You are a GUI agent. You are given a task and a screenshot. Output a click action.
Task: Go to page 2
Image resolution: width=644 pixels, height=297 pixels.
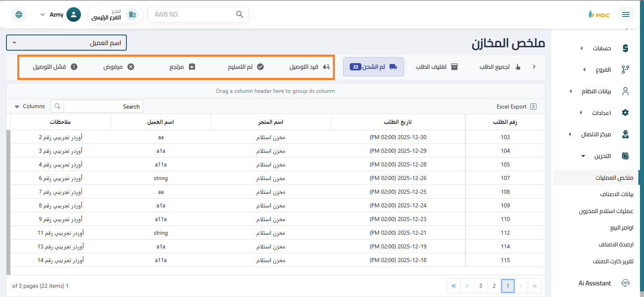point(494,286)
